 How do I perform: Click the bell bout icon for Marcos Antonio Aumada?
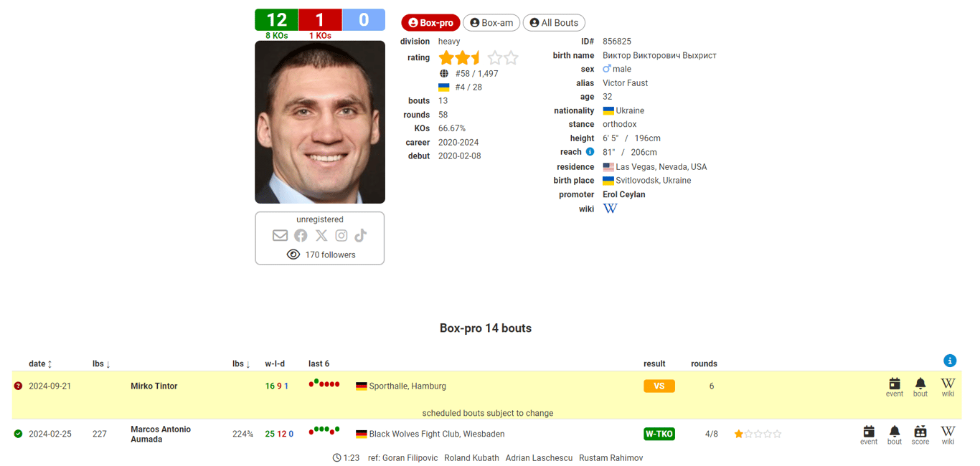(x=895, y=435)
